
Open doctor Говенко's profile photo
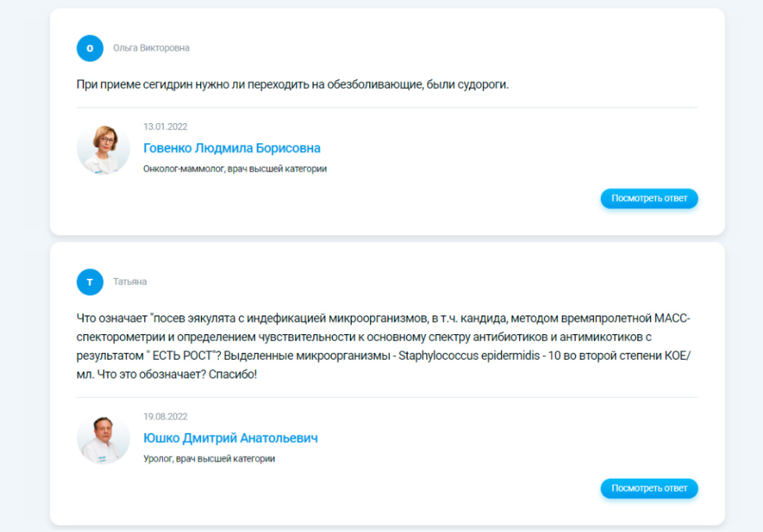[x=104, y=148]
